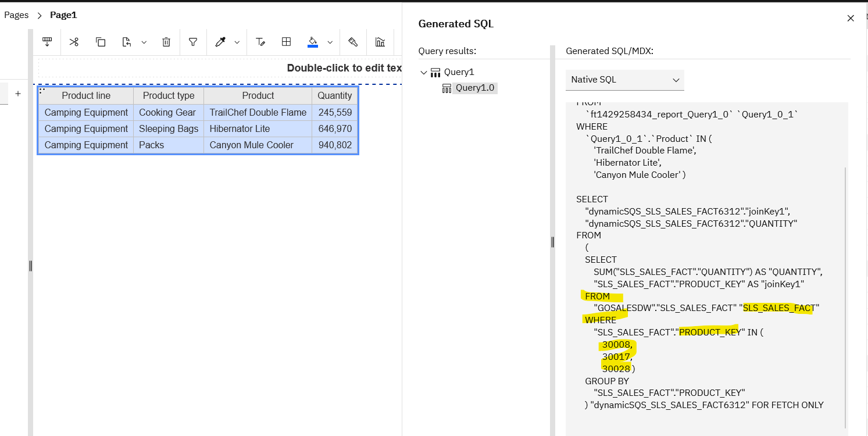Screen dimensions: 868x436
Task: Select Query1.0 in query results tree
Action: (x=476, y=88)
